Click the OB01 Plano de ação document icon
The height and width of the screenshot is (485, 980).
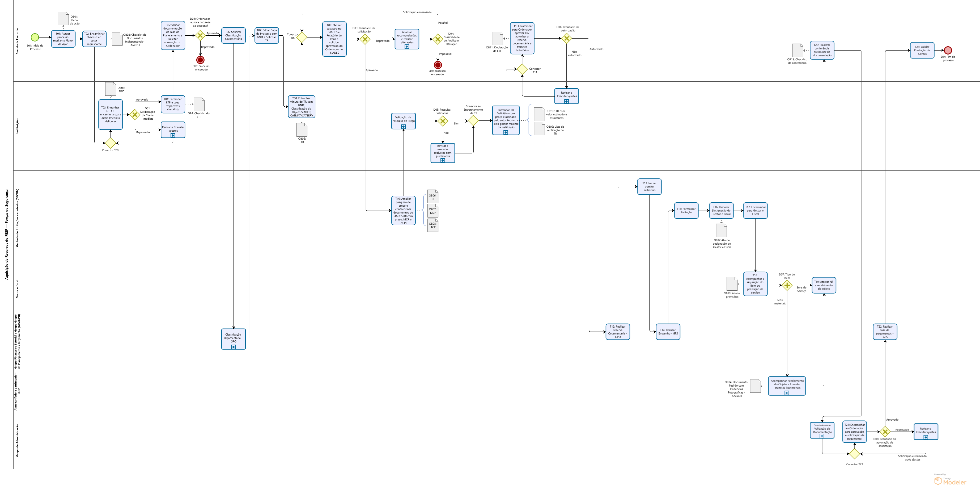[63, 18]
